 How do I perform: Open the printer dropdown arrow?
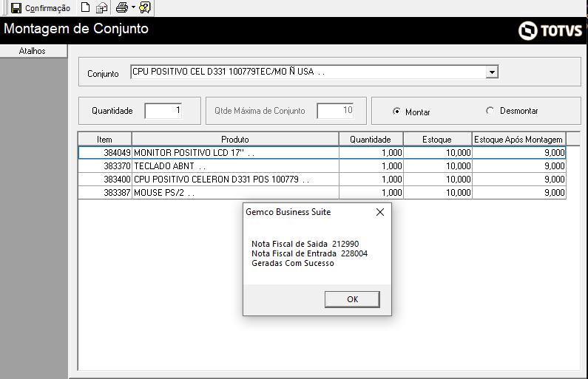(x=133, y=7)
